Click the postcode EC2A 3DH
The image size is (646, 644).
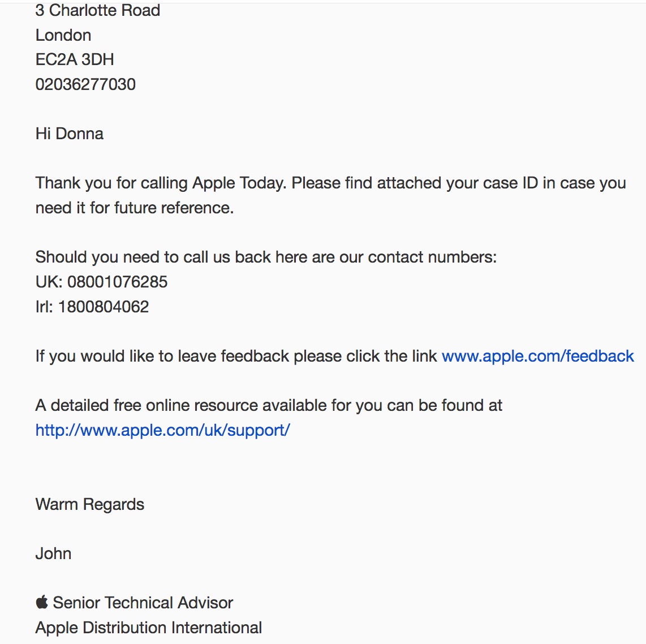click(75, 59)
